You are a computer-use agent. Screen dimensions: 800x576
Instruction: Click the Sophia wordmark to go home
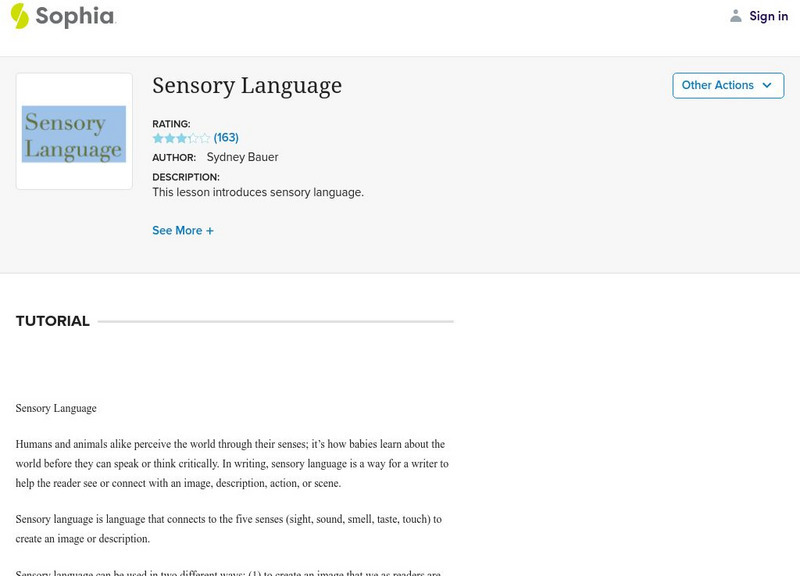[74, 16]
